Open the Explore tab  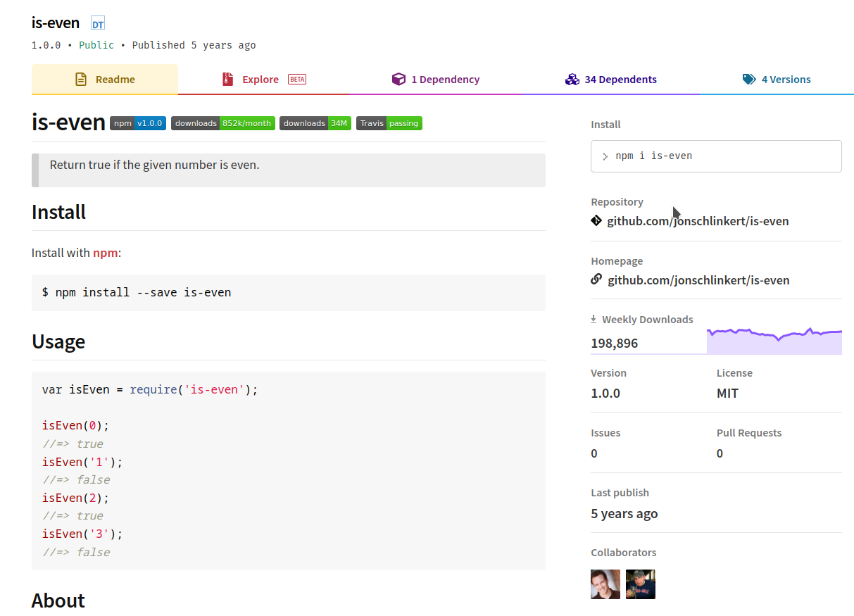(x=263, y=80)
